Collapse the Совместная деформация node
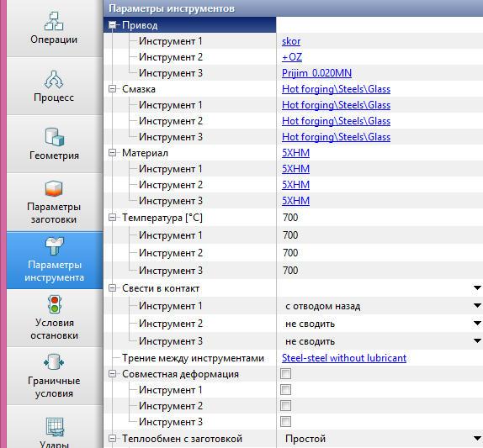Image resolution: width=483 pixels, height=448 pixels. click(113, 374)
